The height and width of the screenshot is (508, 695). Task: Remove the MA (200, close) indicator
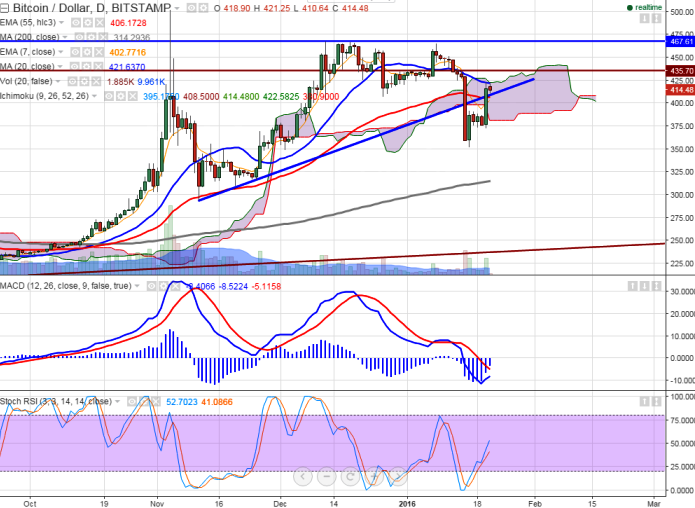(102, 37)
